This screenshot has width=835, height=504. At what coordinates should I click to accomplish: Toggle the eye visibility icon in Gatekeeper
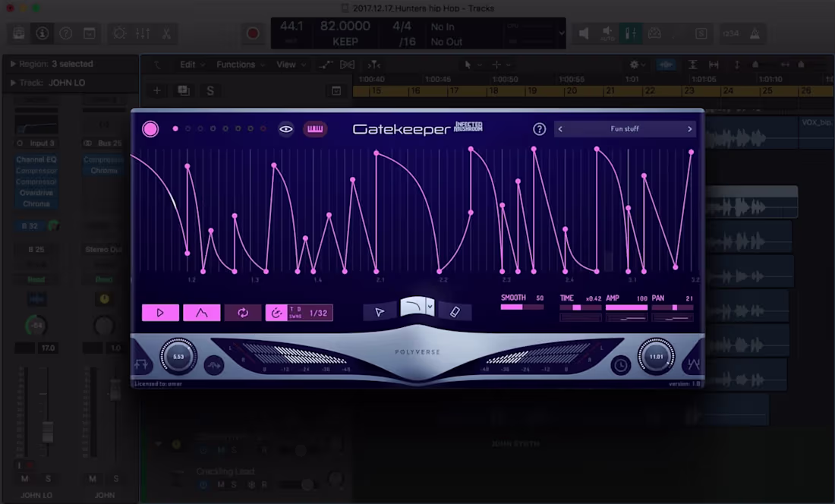[x=286, y=129]
